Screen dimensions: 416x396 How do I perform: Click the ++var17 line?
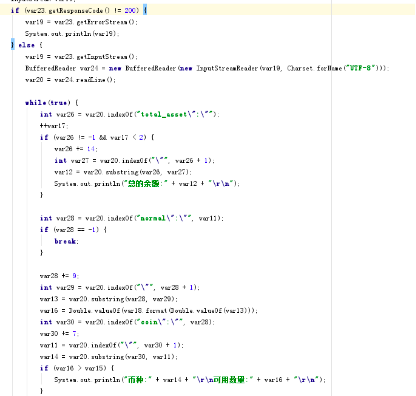54,126
